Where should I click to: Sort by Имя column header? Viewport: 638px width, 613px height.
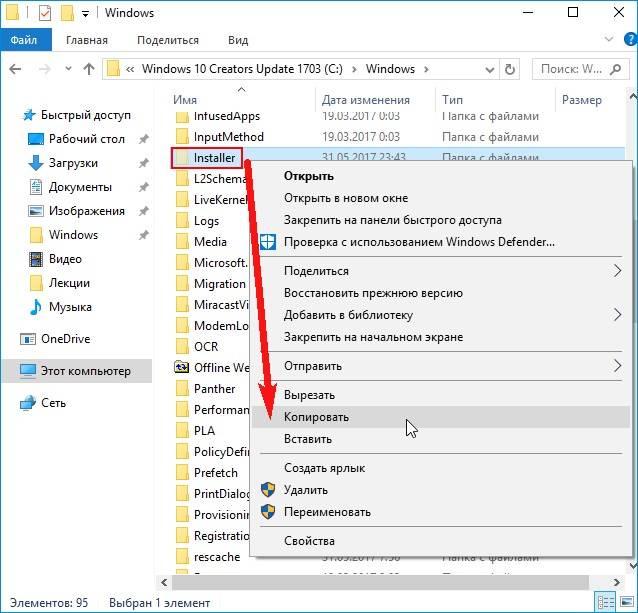tap(185, 100)
